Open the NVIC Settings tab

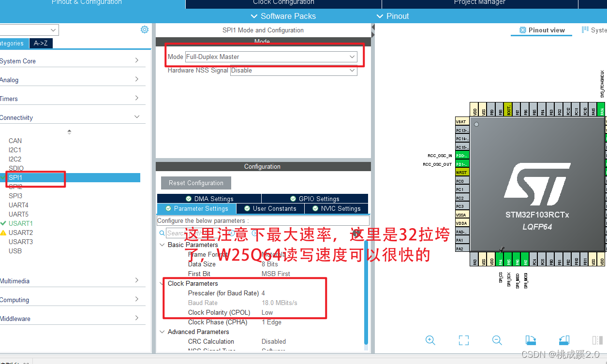click(x=337, y=208)
